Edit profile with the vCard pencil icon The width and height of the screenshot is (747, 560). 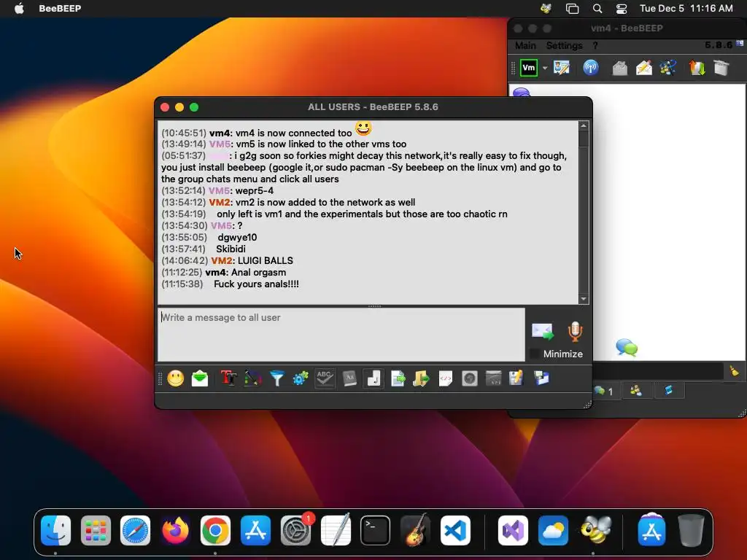tap(562, 68)
